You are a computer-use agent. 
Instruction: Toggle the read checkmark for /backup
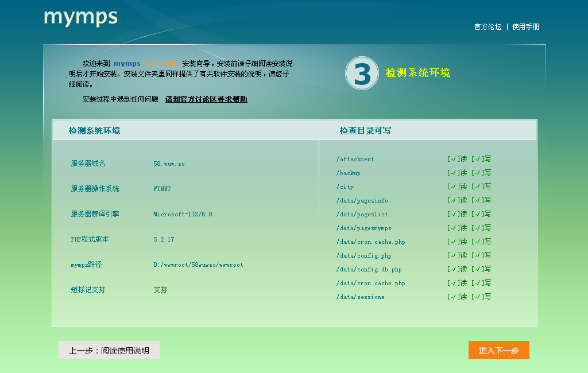[x=455, y=173]
